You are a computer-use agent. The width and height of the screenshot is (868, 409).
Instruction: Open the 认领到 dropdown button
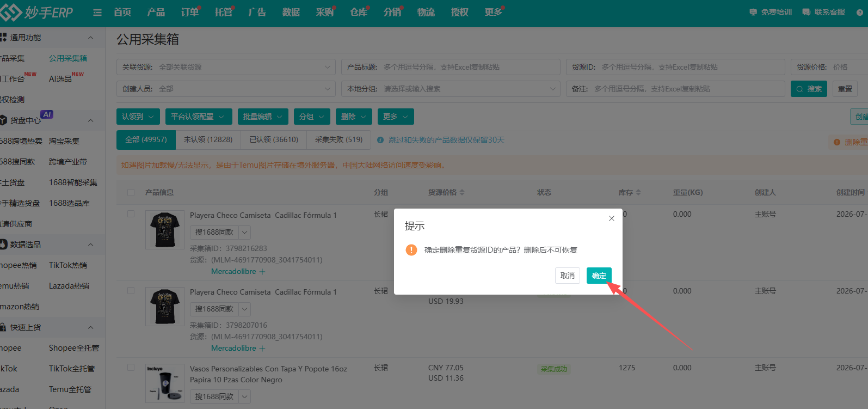(x=138, y=117)
